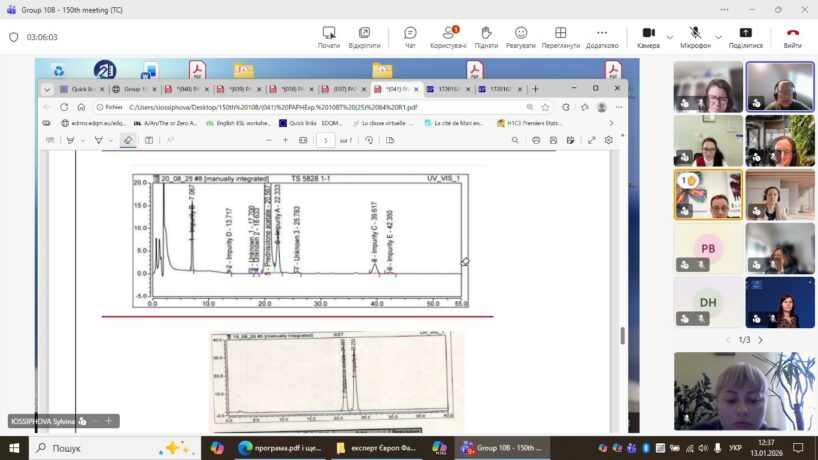The width and height of the screenshot is (818, 460).
Task: Click the Почати button in meeting toolbar
Action: click(x=329, y=37)
